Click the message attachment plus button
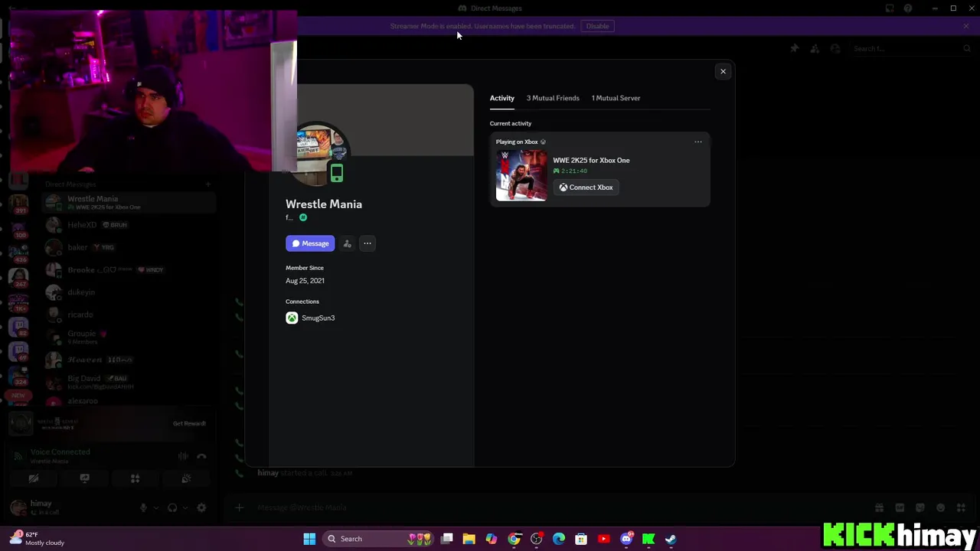The height and width of the screenshot is (551, 980). [x=239, y=507]
